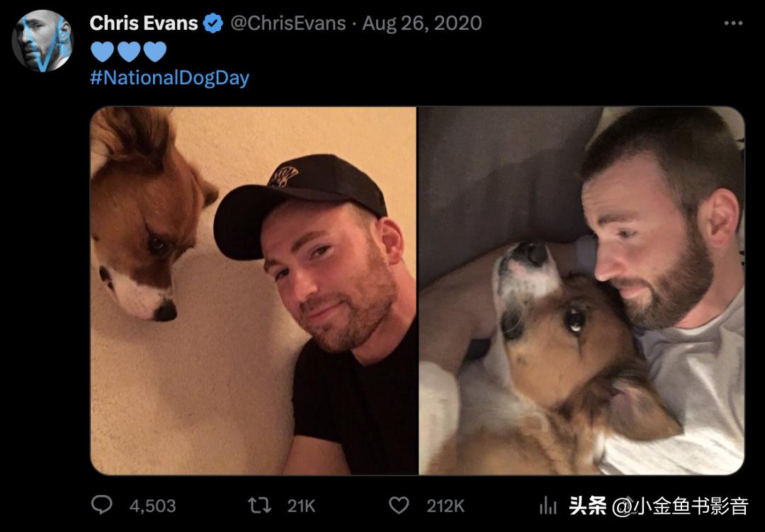Open the three-dot more options menu
This screenshot has height=532, width=765.
click(x=733, y=23)
